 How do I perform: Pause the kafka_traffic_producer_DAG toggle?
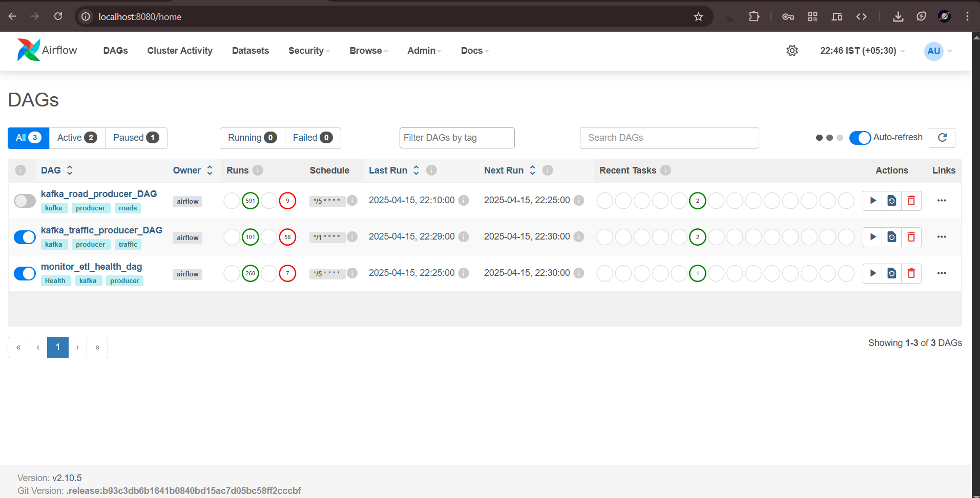point(25,237)
